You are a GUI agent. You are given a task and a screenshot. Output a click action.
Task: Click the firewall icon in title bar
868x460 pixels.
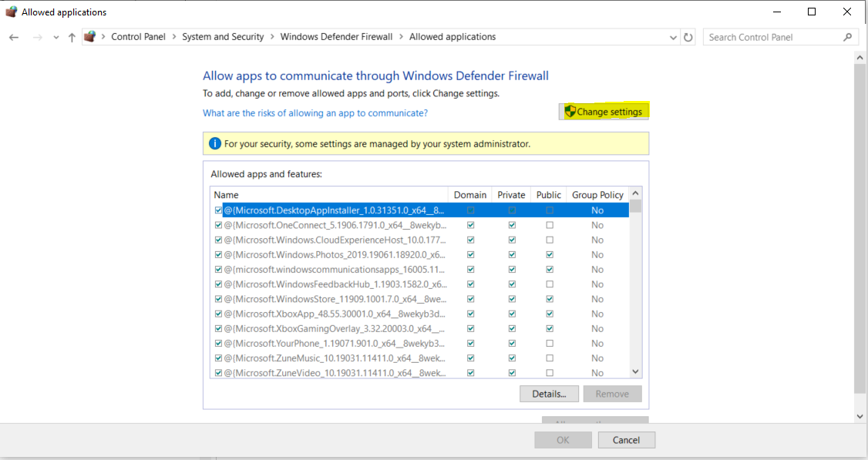(x=11, y=12)
